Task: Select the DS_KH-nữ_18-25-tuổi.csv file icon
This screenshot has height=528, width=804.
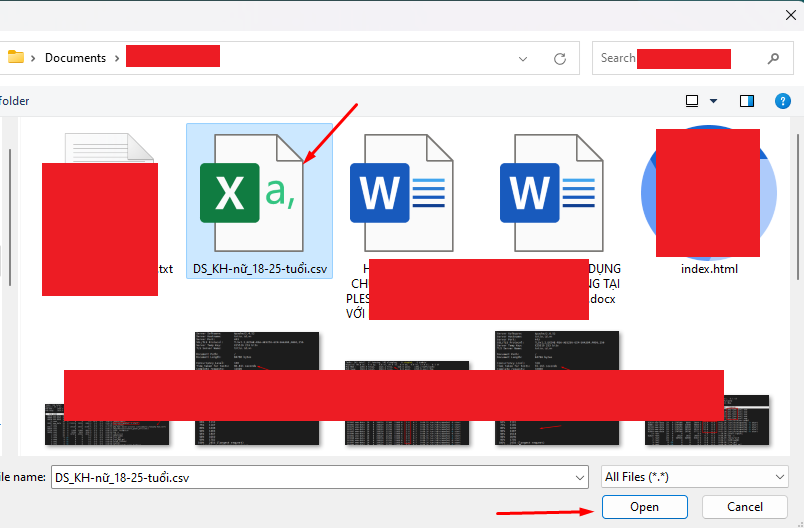Action: click(x=259, y=193)
